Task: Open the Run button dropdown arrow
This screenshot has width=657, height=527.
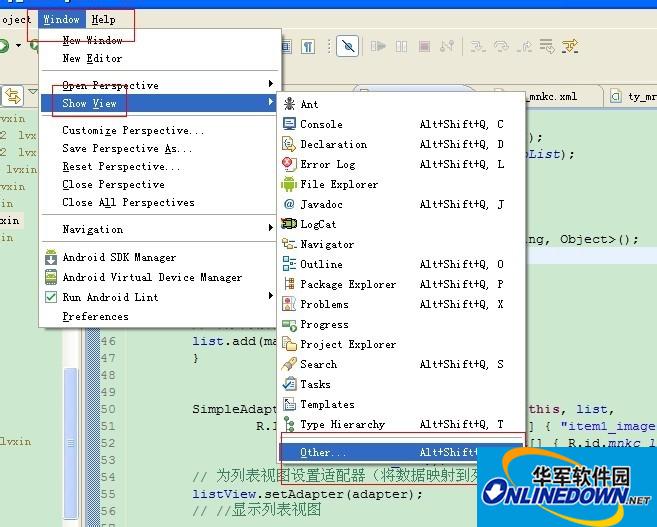Action: pyautogui.click(x=18, y=45)
